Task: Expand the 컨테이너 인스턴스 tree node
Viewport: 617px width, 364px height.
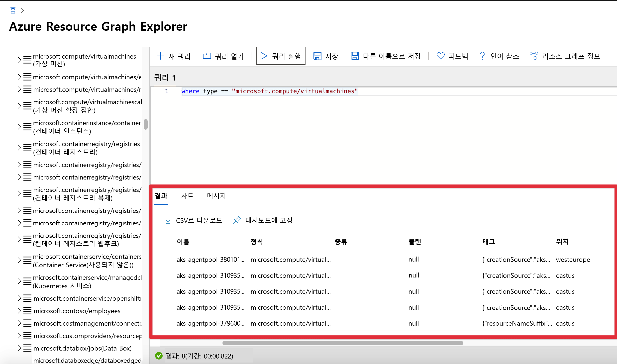Action: 19,127
